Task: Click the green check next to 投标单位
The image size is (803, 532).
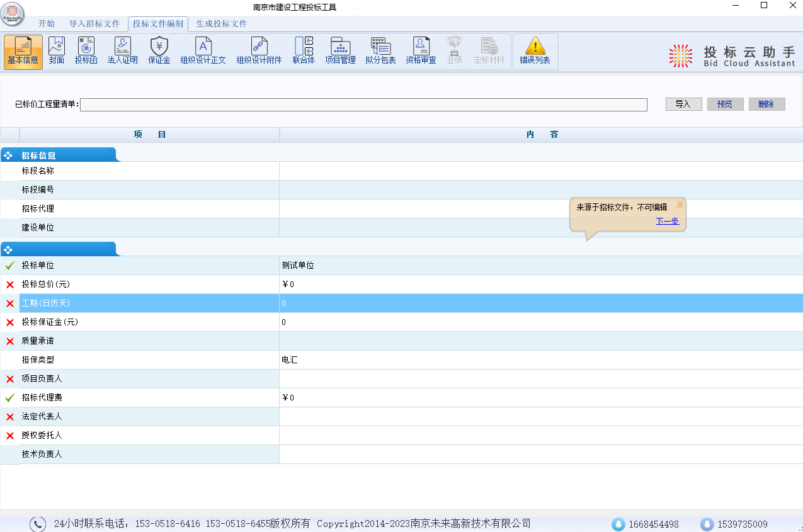Action: (10, 266)
